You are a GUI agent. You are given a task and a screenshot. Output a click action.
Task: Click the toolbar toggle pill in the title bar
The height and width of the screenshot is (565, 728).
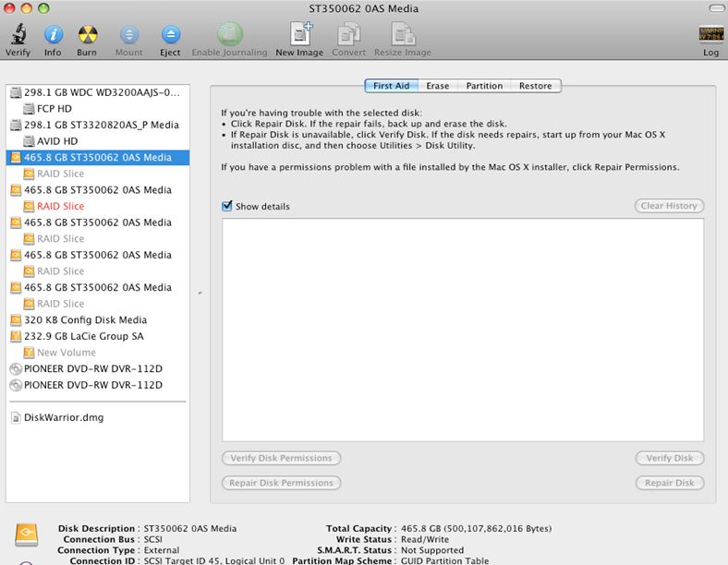click(x=717, y=8)
